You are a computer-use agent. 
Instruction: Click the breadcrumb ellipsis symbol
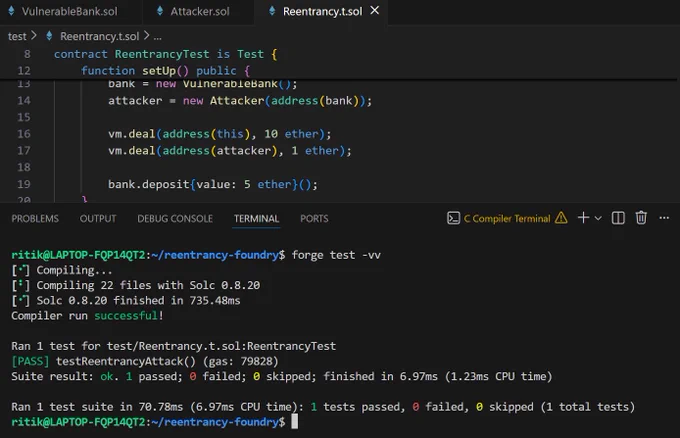pyautogui.click(x=157, y=37)
